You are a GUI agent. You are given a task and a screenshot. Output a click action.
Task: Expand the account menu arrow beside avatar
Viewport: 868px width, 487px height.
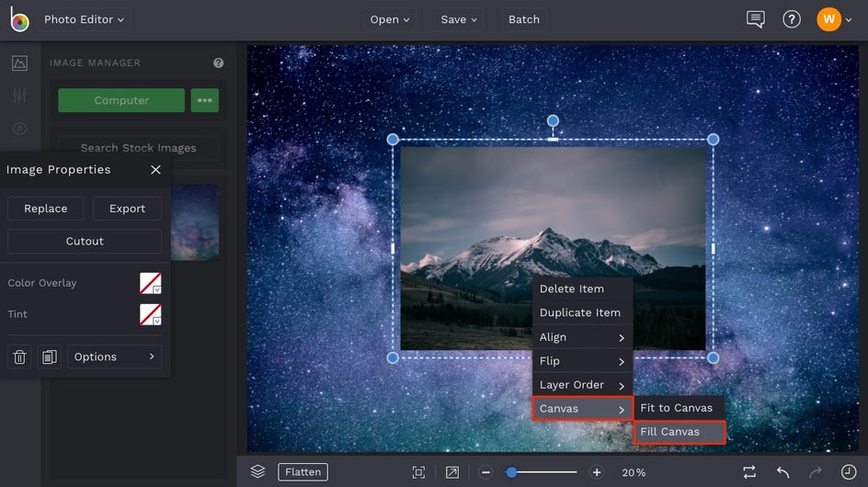[849, 20]
